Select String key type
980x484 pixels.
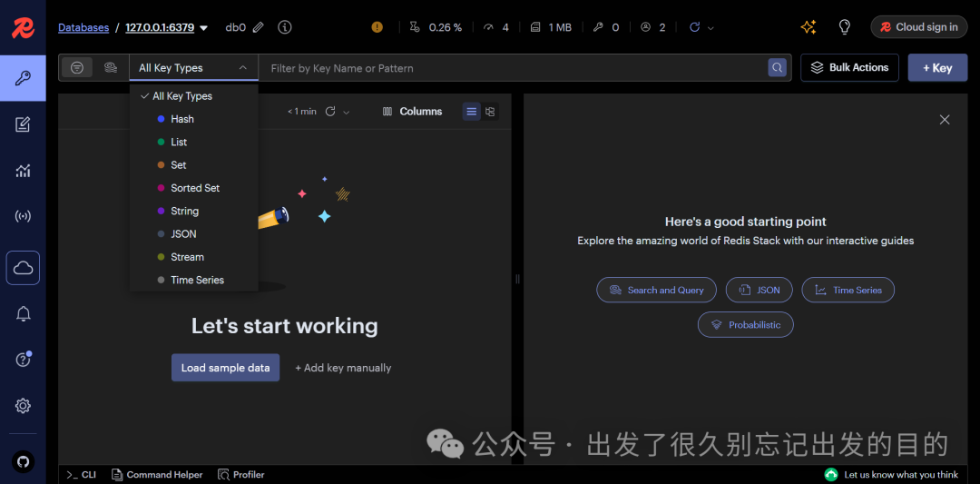click(x=194, y=211)
